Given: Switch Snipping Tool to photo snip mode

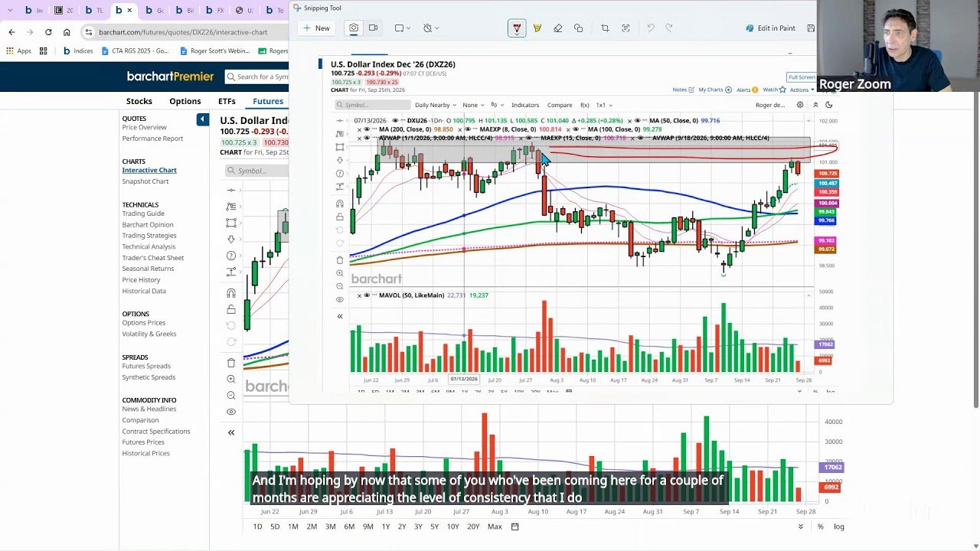Looking at the screenshot, I should pos(354,28).
